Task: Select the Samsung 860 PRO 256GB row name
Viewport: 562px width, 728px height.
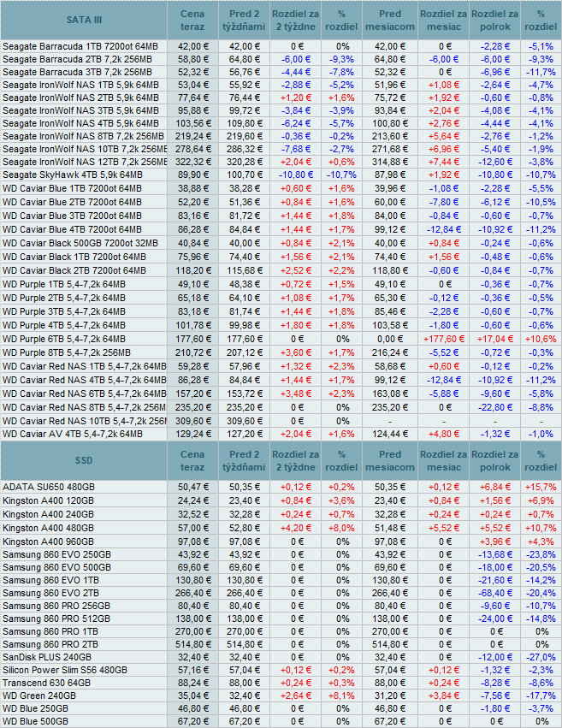Action: [56, 607]
